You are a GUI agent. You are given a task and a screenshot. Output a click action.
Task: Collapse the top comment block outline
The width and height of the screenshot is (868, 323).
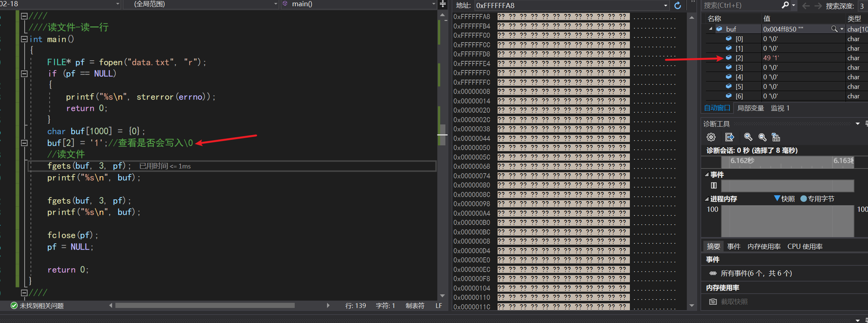pos(24,16)
